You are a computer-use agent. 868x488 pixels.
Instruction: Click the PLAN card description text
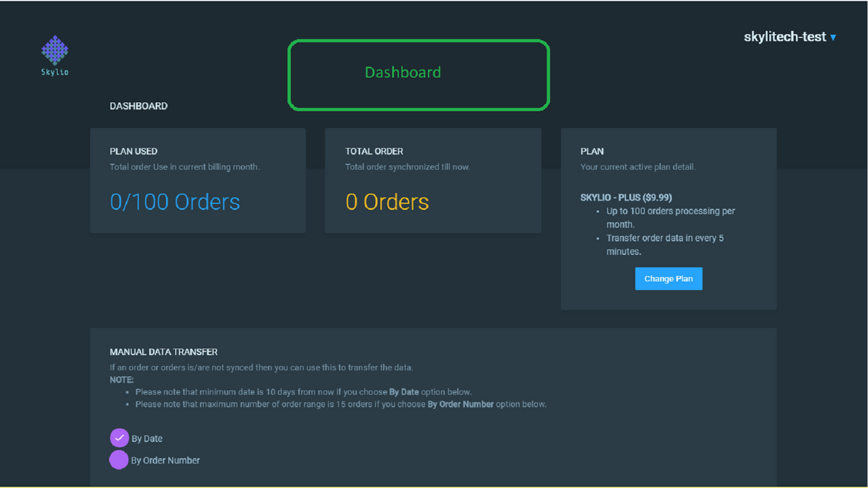(x=637, y=167)
